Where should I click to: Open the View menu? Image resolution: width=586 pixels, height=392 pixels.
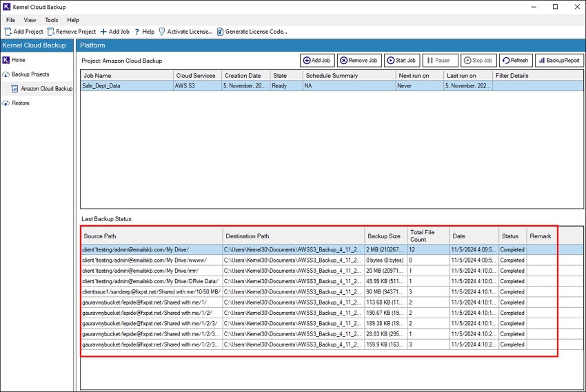point(30,20)
